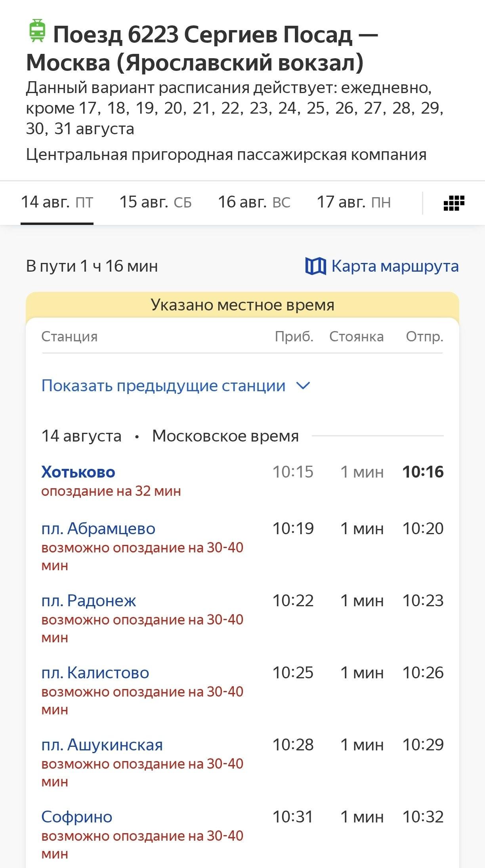Screen dimensions: 485x868
Task: Open пл. Ашукинская station link
Action: pyautogui.click(x=102, y=745)
